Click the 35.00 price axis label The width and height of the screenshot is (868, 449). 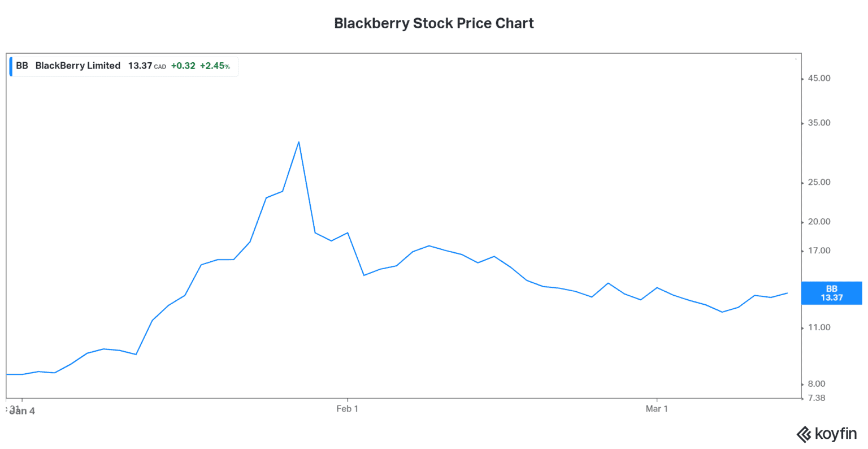(x=819, y=123)
